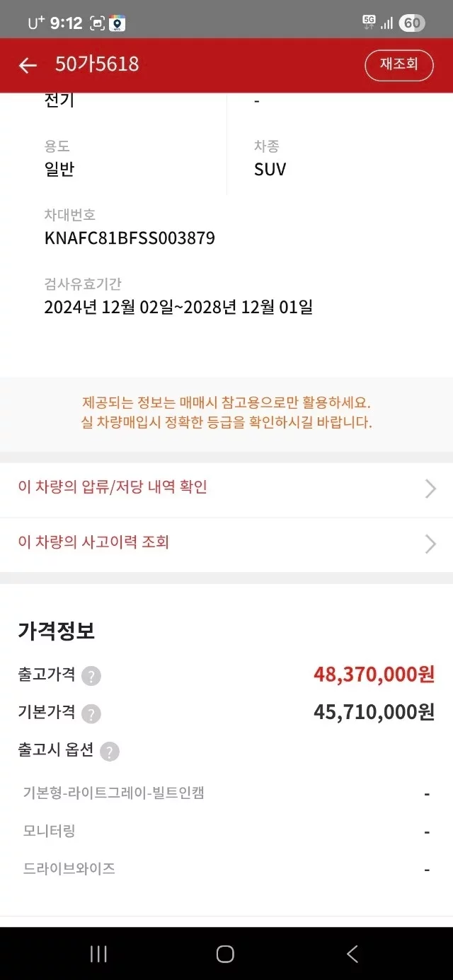Tap Android back navigation icon
Screen dimensions: 453x980
tap(352, 954)
